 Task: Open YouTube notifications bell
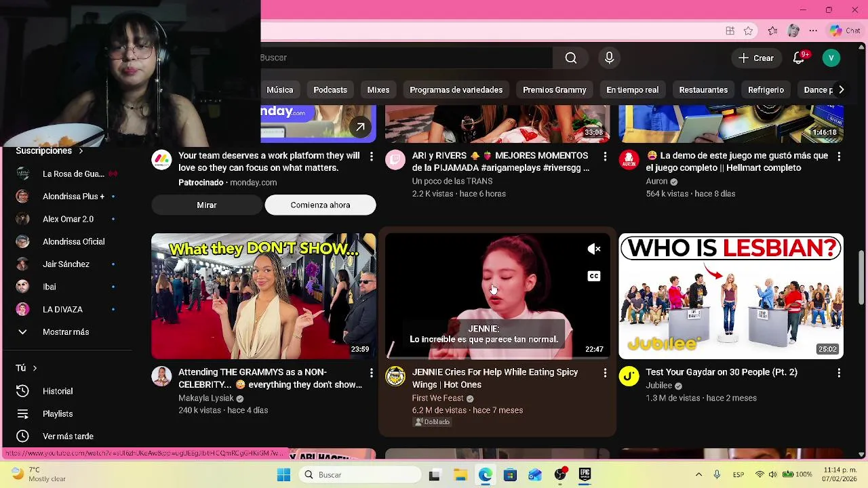point(799,58)
